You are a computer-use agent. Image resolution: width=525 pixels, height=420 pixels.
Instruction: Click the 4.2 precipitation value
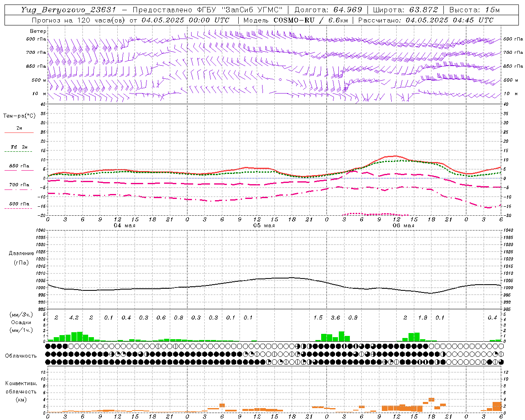point(74,318)
